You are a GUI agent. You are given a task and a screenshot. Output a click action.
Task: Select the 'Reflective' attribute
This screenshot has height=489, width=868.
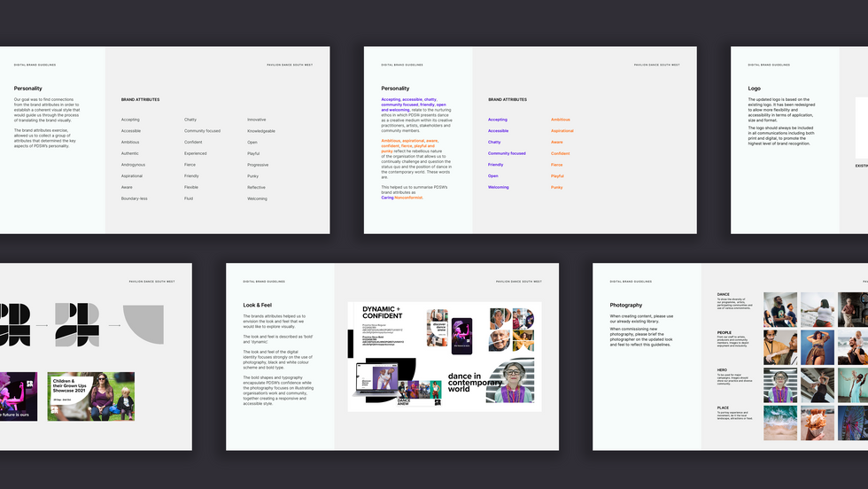pos(256,187)
